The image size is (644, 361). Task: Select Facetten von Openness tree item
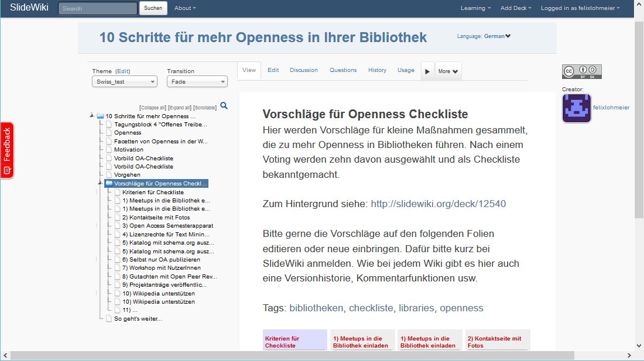click(x=161, y=142)
